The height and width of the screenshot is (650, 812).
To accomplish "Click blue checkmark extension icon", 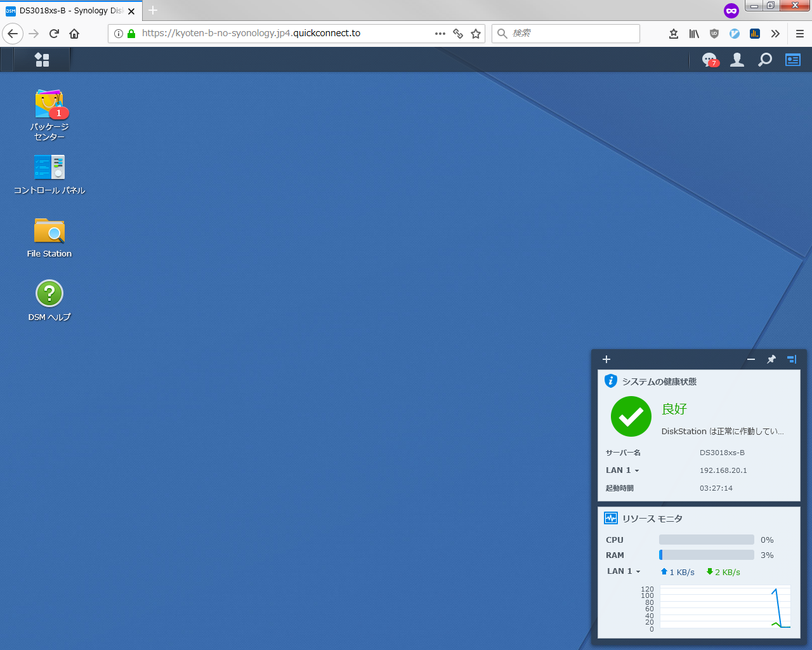I will [x=735, y=34].
